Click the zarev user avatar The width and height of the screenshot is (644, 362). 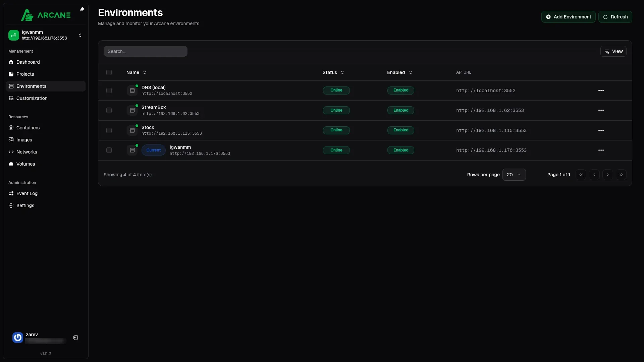(x=17, y=337)
